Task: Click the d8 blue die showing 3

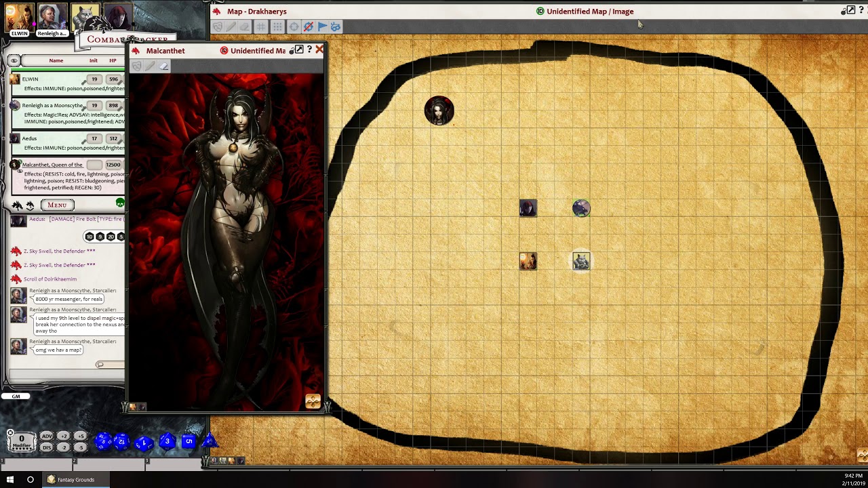Action: [167, 442]
